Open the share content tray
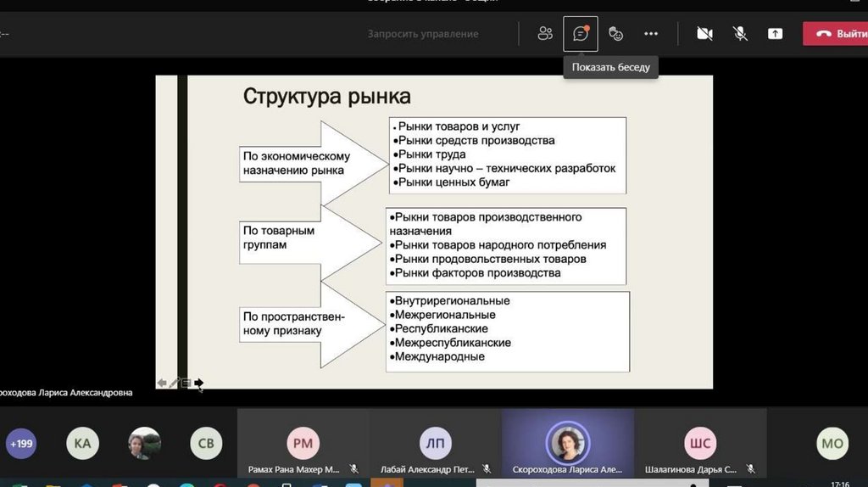 pos(775,34)
